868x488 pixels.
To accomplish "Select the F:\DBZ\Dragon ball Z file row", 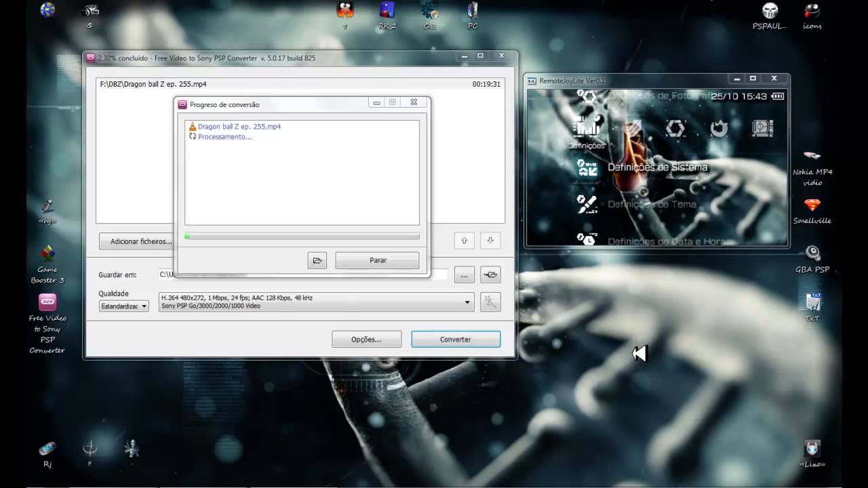I will (x=300, y=84).
